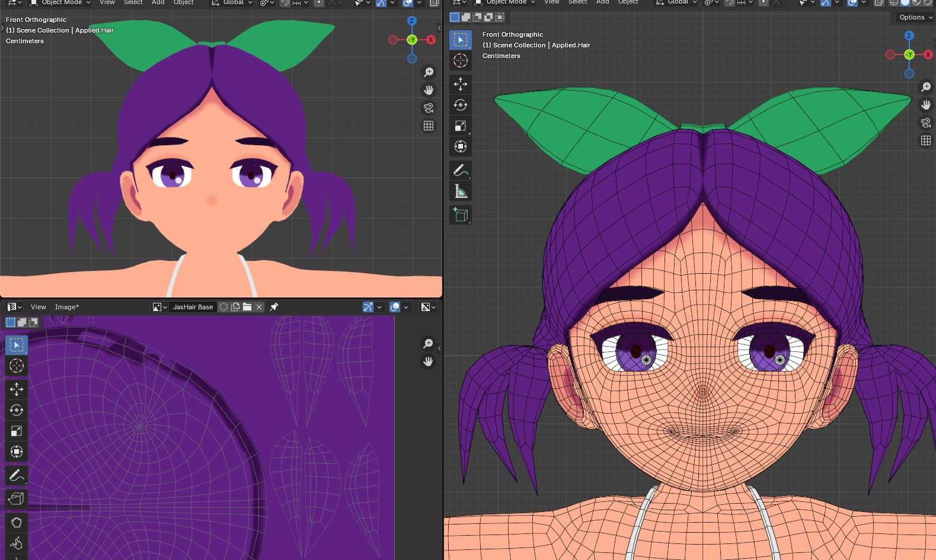
Task: Click the Grab brush in image editor
Action: (17, 522)
